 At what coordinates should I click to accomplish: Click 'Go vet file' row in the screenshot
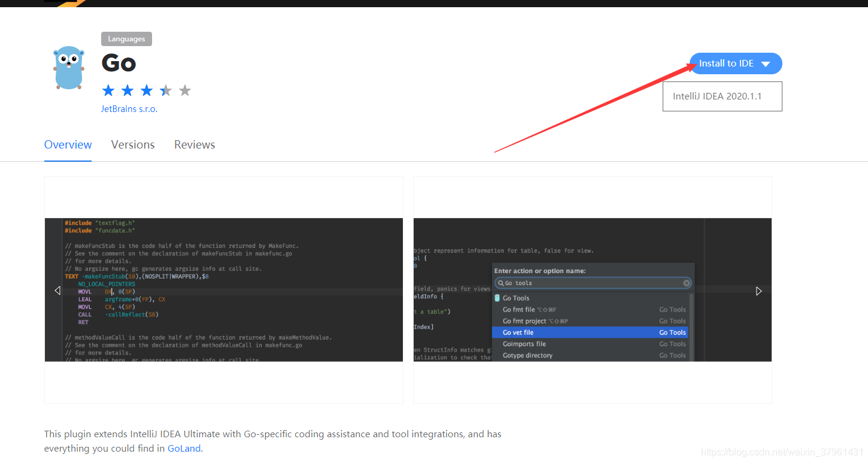(590, 332)
